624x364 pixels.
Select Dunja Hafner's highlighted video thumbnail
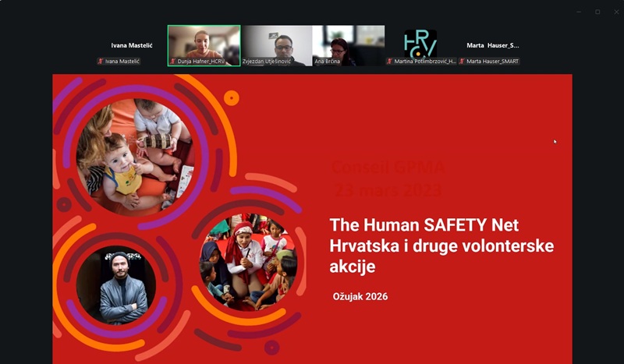pyautogui.click(x=204, y=45)
